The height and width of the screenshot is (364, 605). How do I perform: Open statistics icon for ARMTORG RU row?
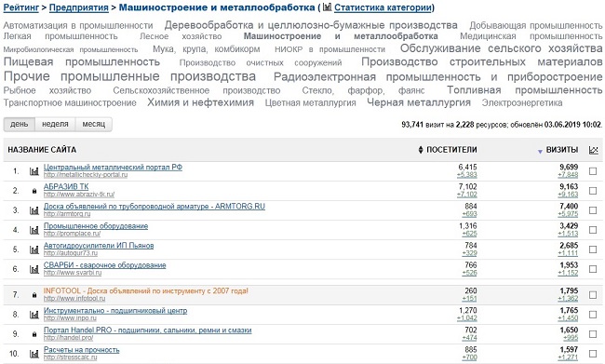coord(34,210)
